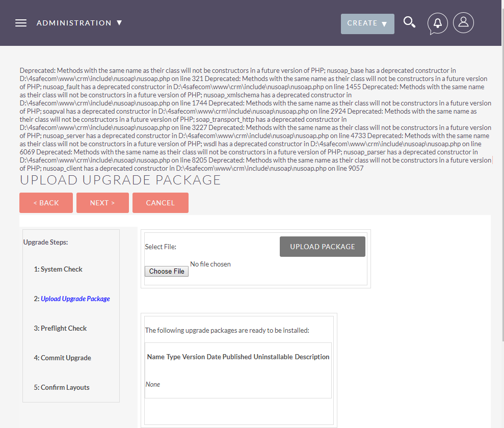Click the Next > button
This screenshot has height=428, width=504.
pyautogui.click(x=102, y=203)
